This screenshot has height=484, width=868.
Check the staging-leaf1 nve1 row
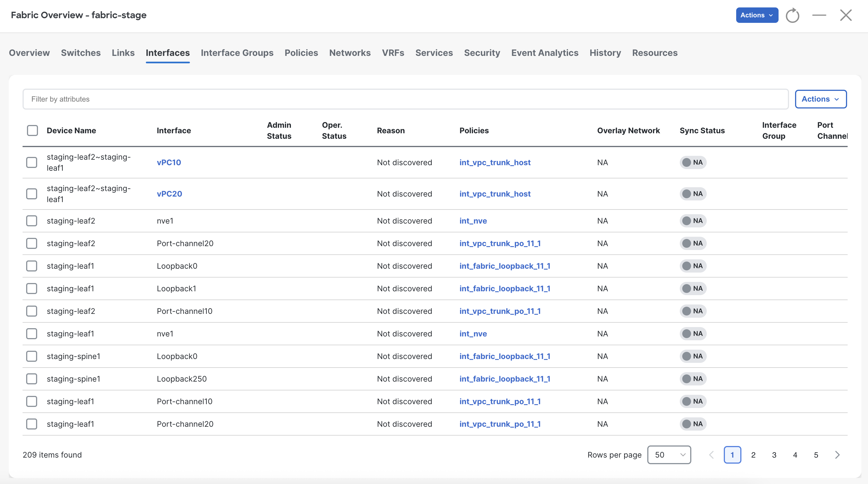(x=32, y=334)
